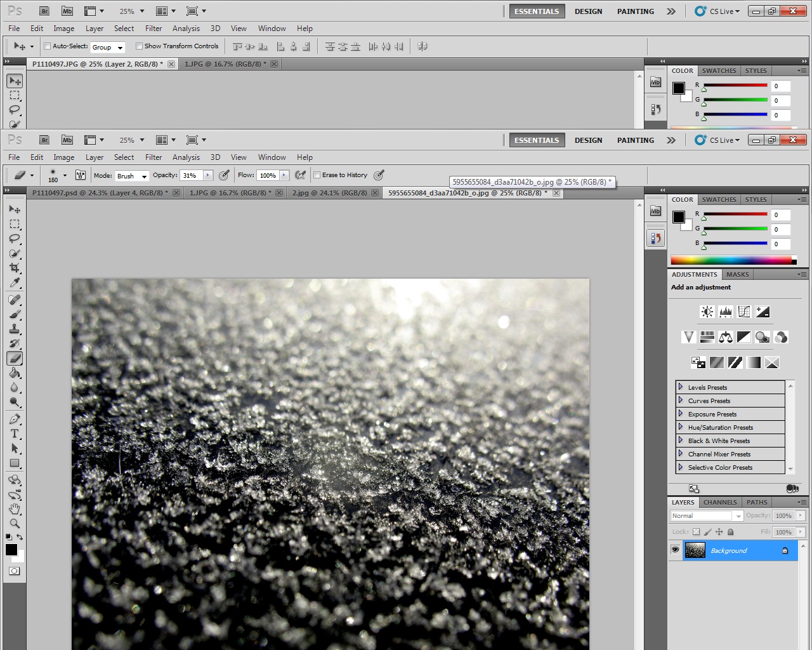Hide the Background layer with the eye icon

click(675, 550)
